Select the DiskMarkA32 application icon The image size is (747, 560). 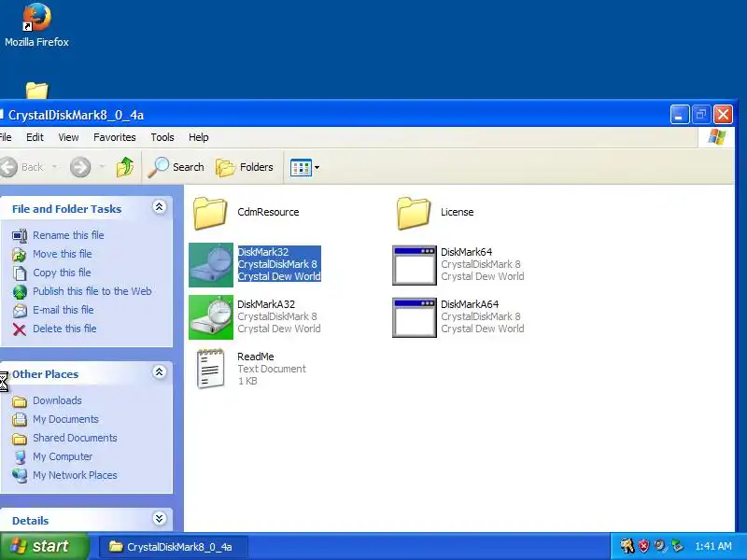pos(211,317)
